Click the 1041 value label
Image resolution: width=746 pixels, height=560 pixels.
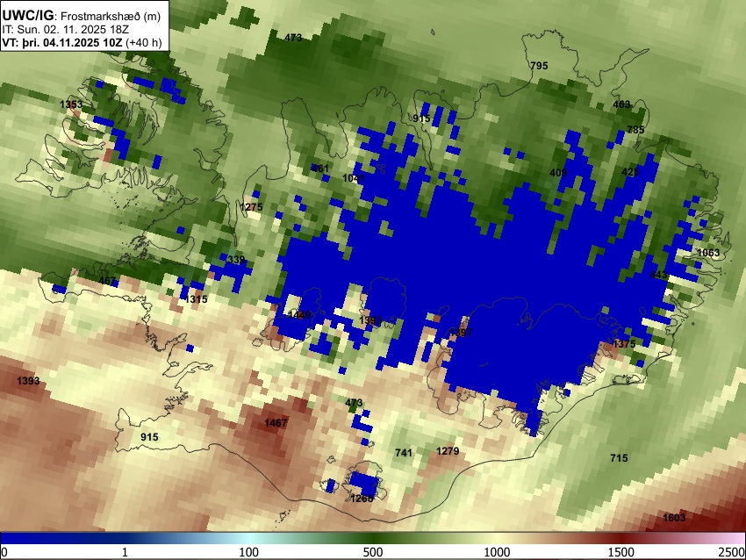click(x=354, y=178)
